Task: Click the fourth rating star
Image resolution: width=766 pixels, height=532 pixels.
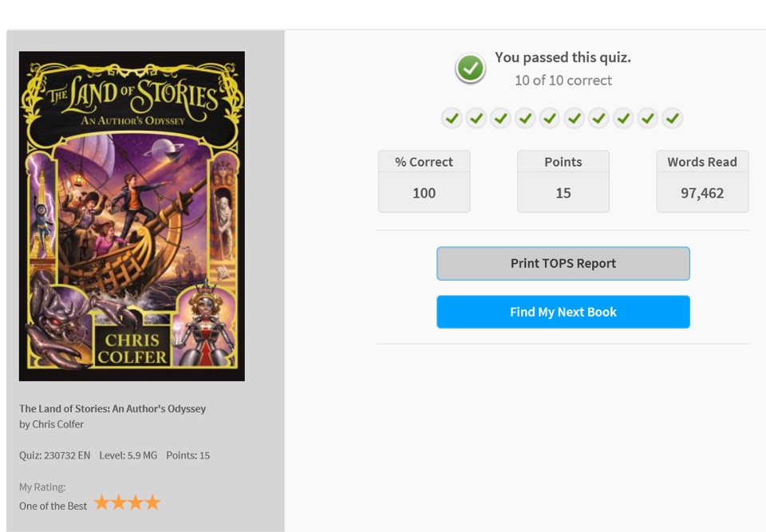Action: (152, 502)
